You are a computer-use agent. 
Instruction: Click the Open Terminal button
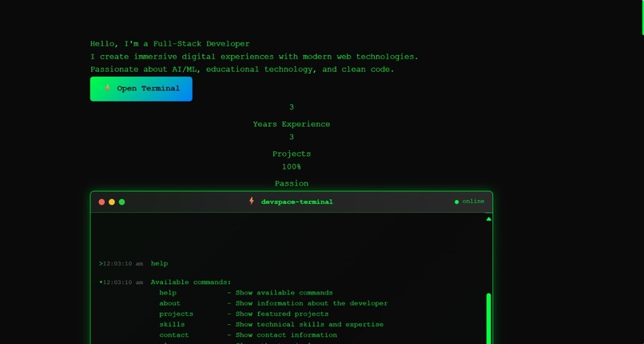click(x=141, y=89)
